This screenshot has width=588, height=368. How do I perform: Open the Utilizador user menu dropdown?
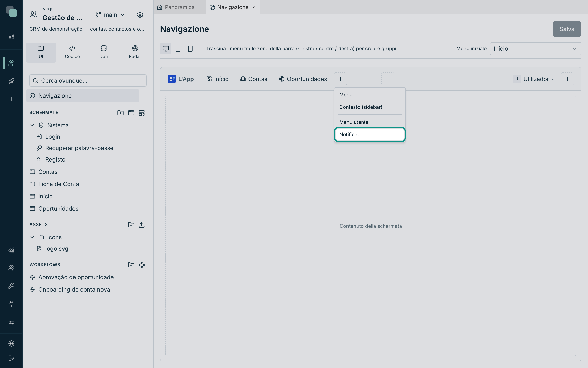tap(533, 79)
